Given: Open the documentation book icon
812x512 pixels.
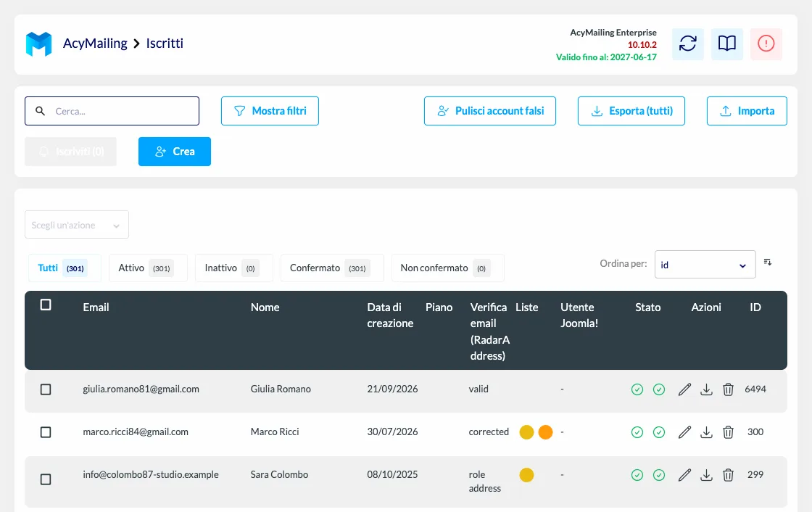Looking at the screenshot, I should (726, 44).
